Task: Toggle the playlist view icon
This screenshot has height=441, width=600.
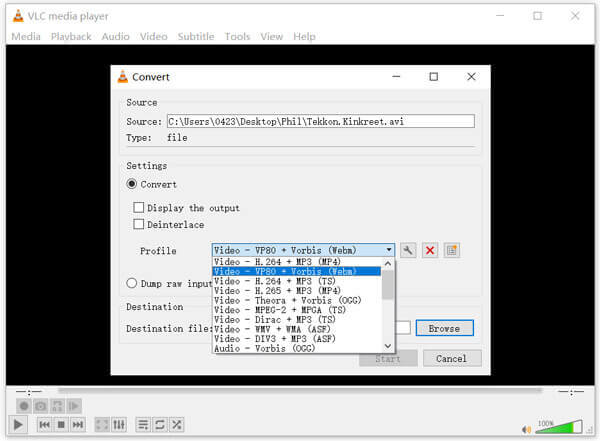Action: click(143, 424)
